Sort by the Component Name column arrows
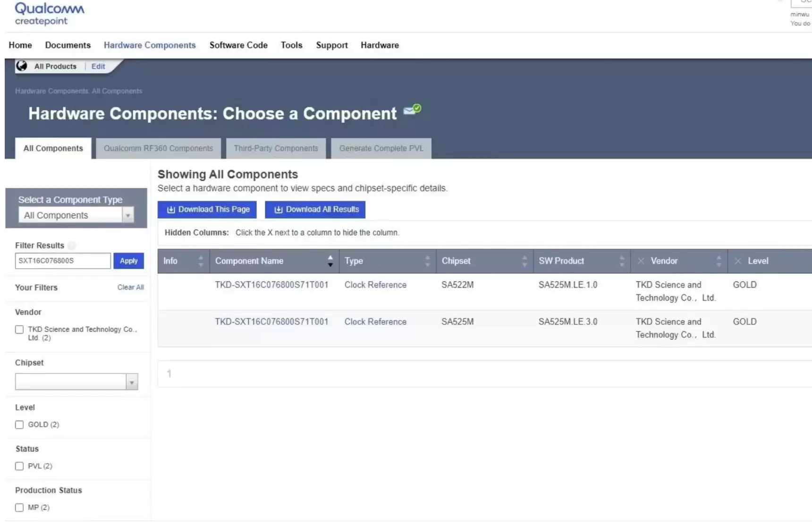812x526 pixels. pyautogui.click(x=330, y=261)
